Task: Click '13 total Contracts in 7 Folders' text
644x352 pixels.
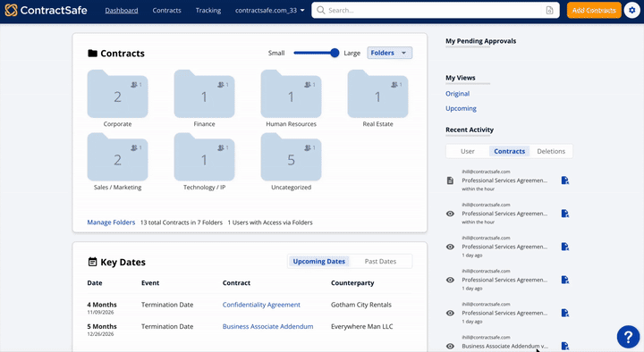Action: [181, 222]
